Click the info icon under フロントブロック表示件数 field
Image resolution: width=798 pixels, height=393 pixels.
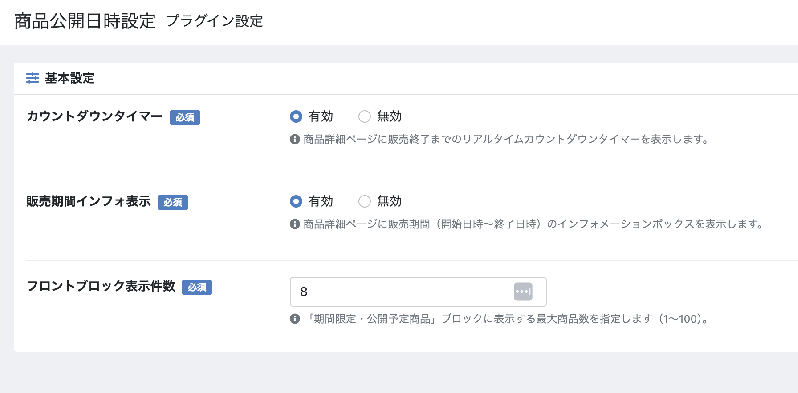(295, 319)
